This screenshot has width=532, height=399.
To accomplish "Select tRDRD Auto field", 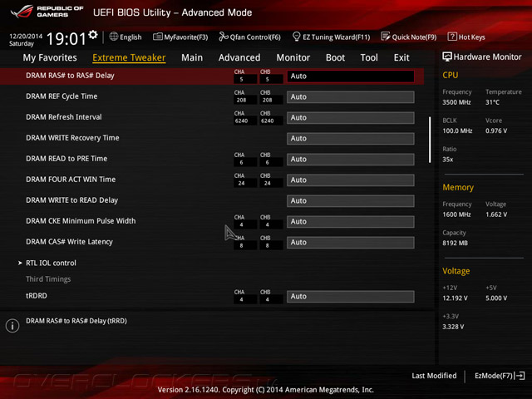I will click(x=351, y=297).
